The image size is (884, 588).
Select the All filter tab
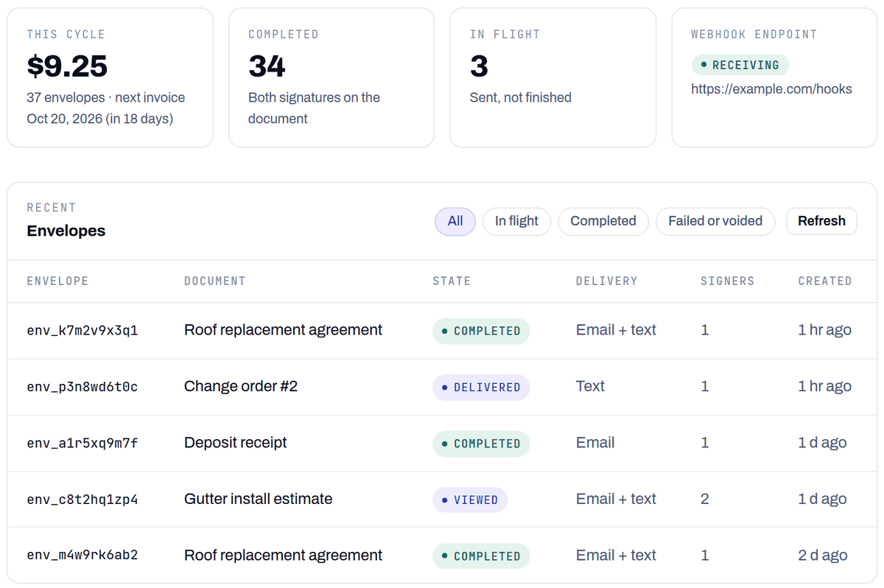click(x=455, y=221)
